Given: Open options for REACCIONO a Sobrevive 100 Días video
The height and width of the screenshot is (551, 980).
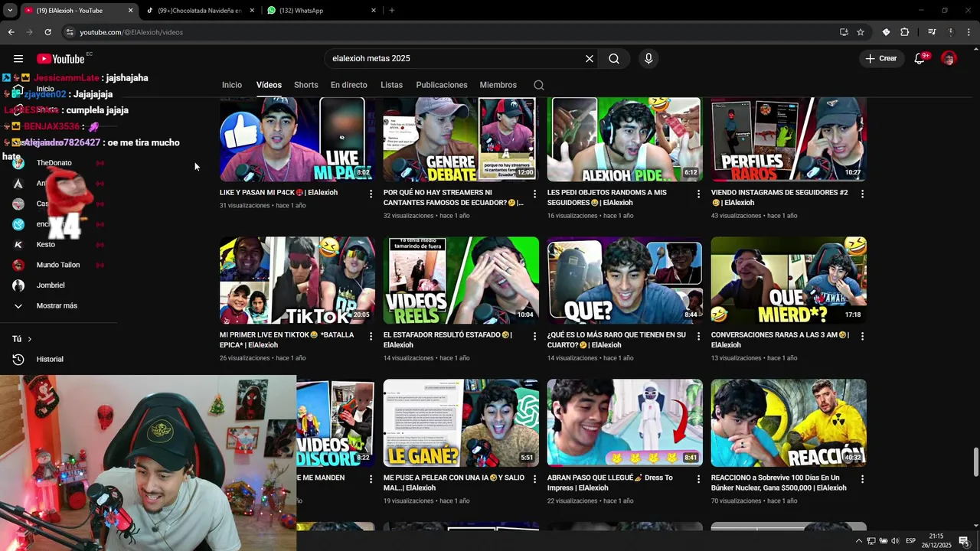Looking at the screenshot, I should point(862,478).
